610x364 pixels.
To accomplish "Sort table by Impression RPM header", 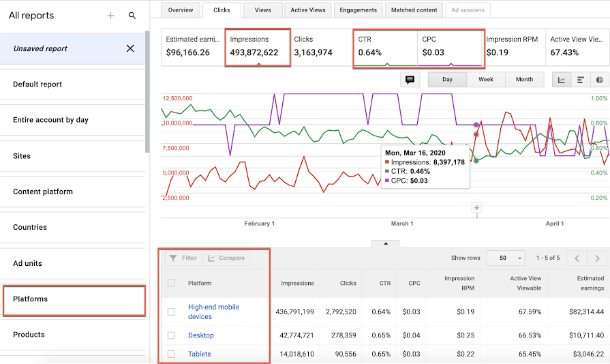I will pyautogui.click(x=459, y=283).
